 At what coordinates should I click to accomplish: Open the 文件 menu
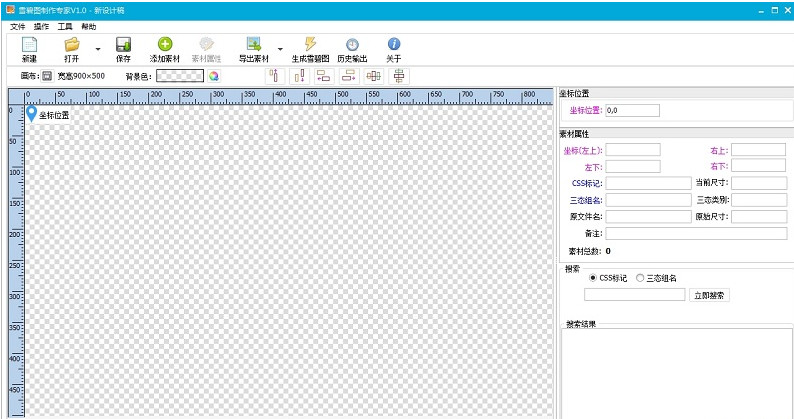pyautogui.click(x=17, y=26)
